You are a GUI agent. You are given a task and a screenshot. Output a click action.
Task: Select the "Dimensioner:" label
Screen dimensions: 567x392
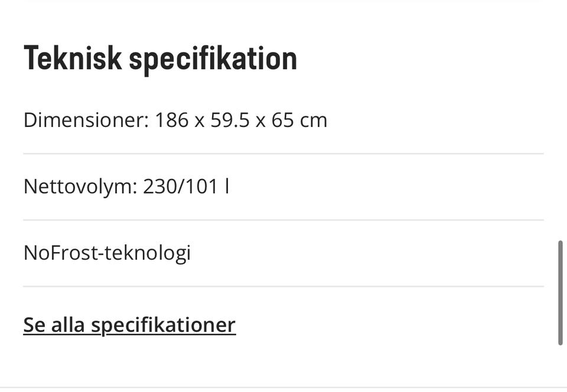click(84, 120)
